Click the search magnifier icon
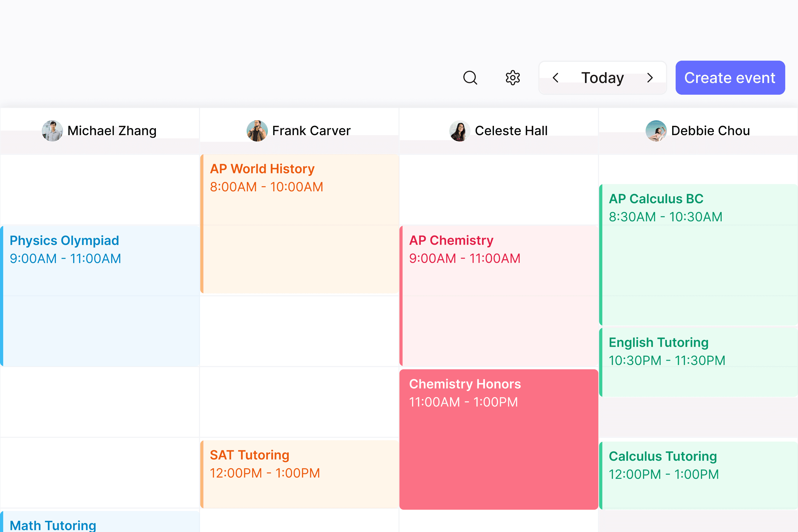Viewport: 798px width, 532px height. click(x=470, y=78)
